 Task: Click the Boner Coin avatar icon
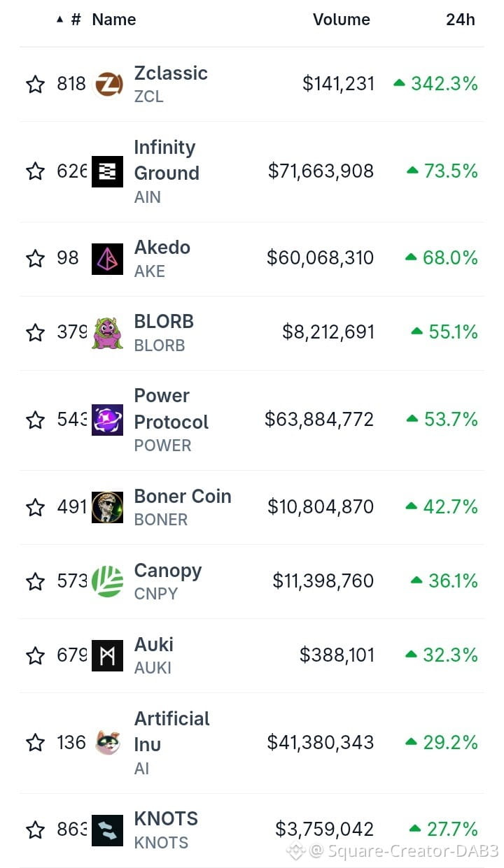point(107,507)
